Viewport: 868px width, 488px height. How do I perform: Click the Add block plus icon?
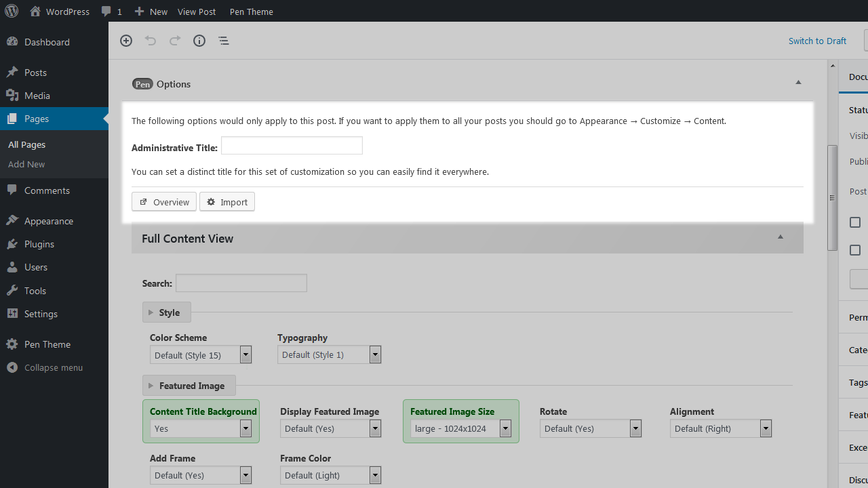tap(126, 41)
